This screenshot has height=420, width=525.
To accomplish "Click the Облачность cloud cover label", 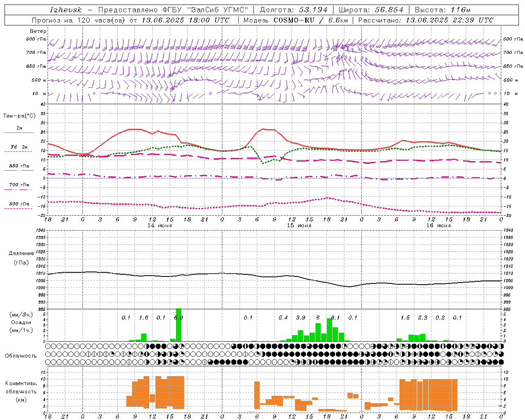I will [21, 356].
